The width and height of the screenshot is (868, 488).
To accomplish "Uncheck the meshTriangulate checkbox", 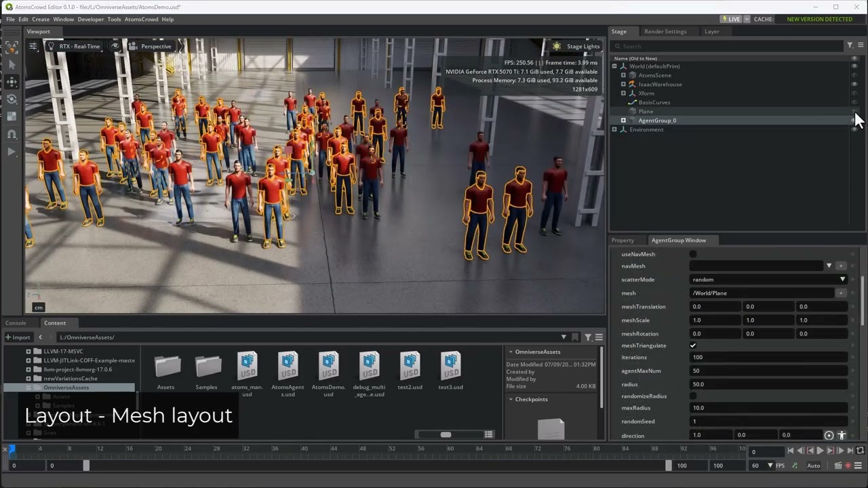I will tap(693, 346).
